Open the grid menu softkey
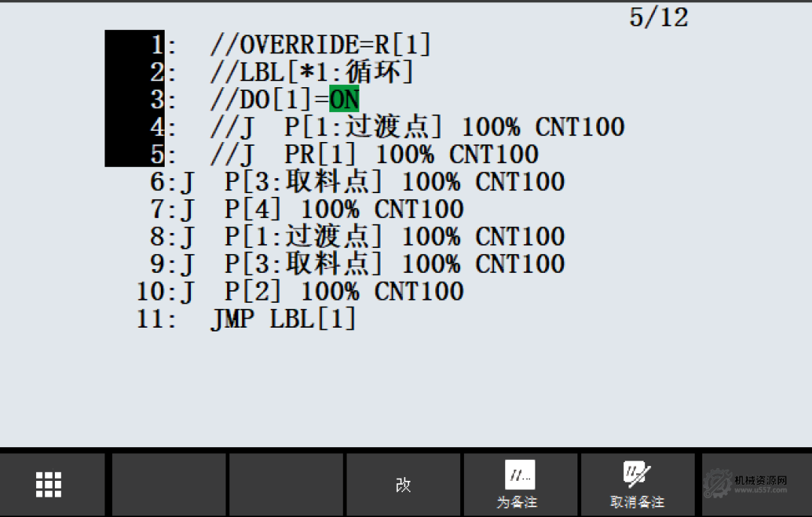This screenshot has width=812, height=517. click(49, 485)
